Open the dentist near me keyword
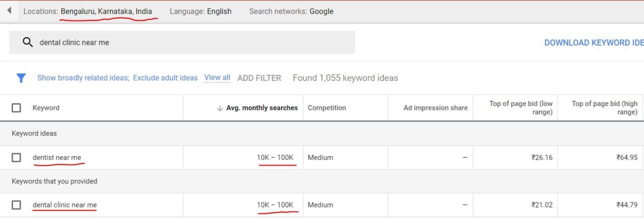Viewport: 644px width, 218px height. click(57, 157)
